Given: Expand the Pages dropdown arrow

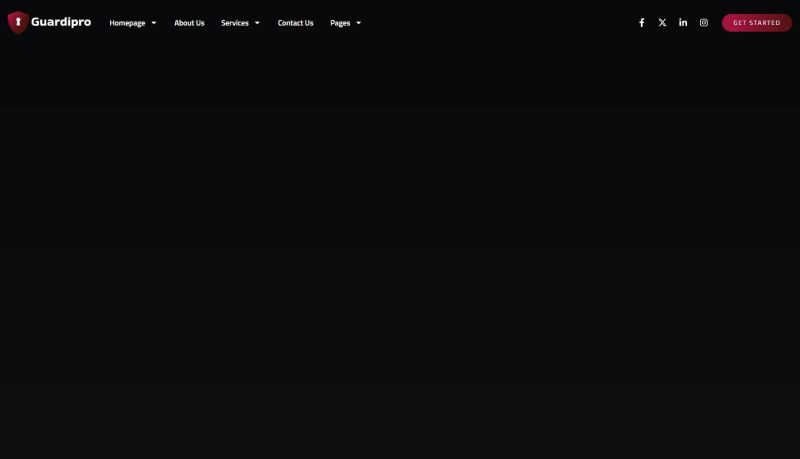Looking at the screenshot, I should [359, 23].
